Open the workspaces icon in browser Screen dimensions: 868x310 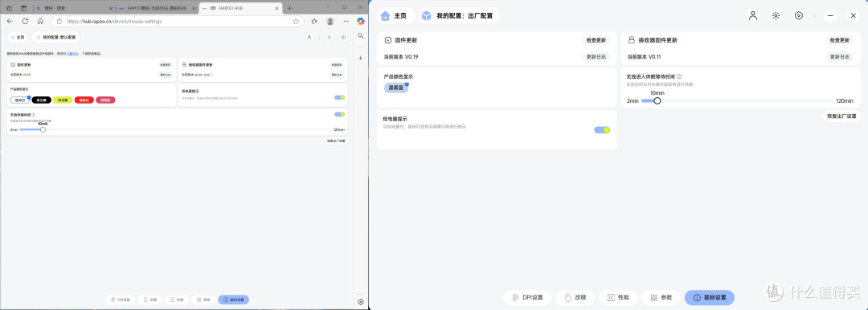(9, 8)
